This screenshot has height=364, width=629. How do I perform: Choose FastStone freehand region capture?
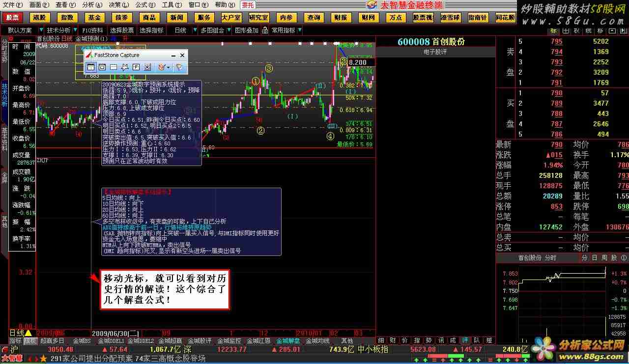(x=124, y=67)
